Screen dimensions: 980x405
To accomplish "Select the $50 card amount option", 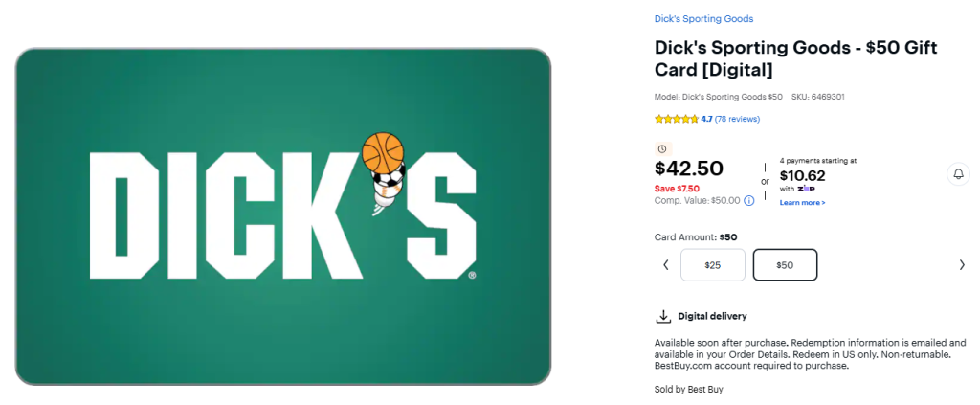I will click(x=785, y=265).
